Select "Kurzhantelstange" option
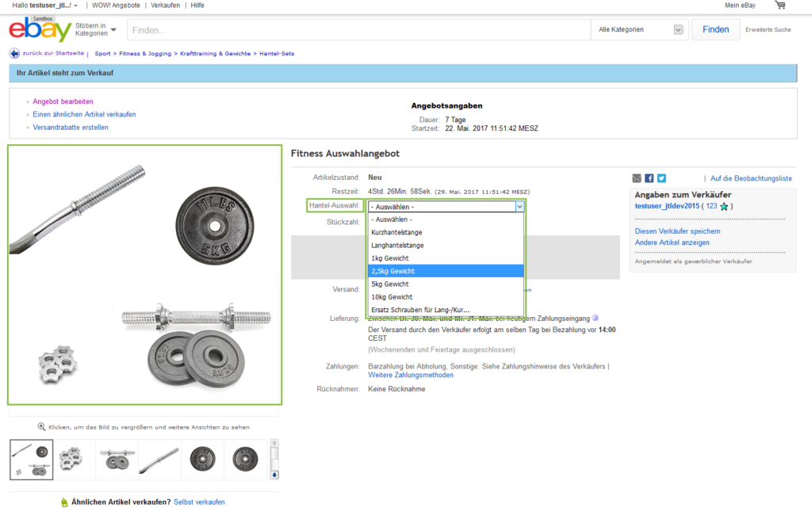 click(x=396, y=232)
